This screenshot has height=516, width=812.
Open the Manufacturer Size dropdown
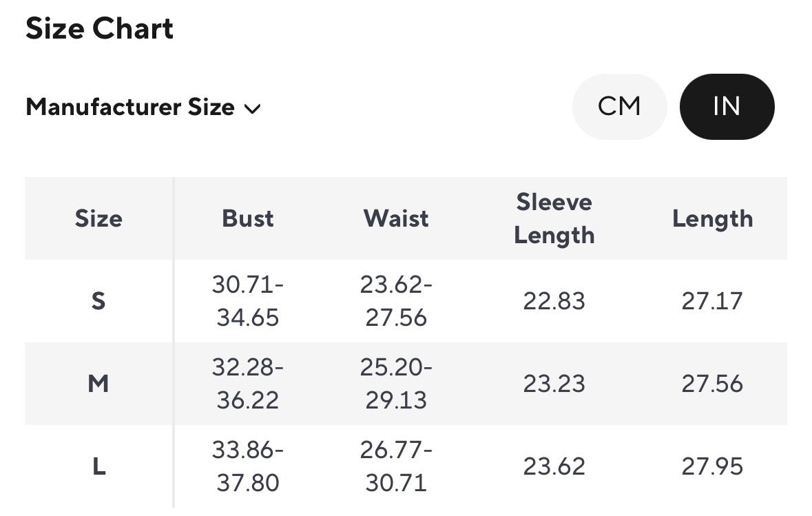[x=130, y=107]
